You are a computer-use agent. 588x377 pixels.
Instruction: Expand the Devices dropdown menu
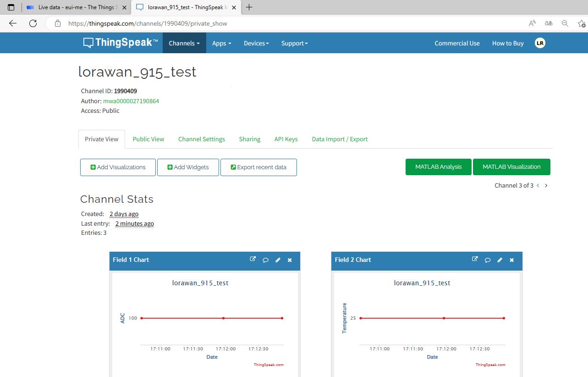coord(256,43)
